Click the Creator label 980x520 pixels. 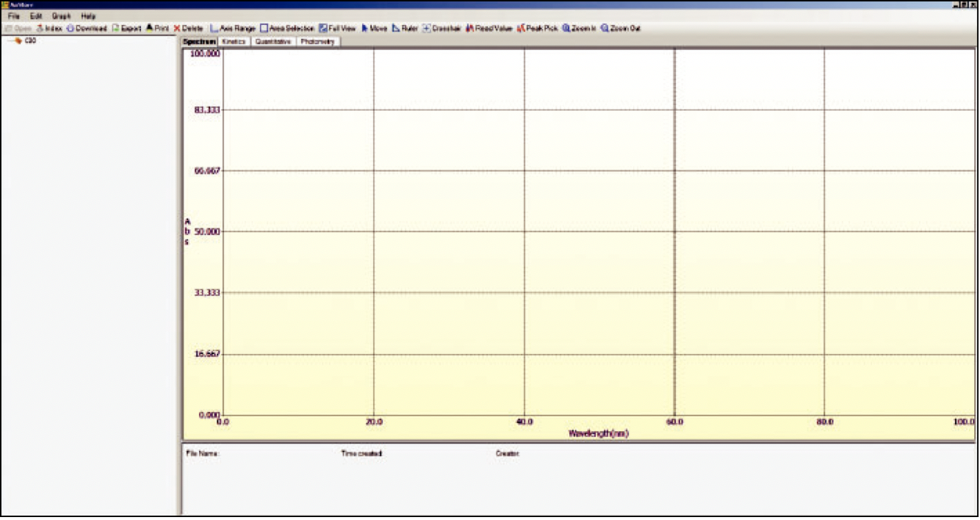pos(508,454)
